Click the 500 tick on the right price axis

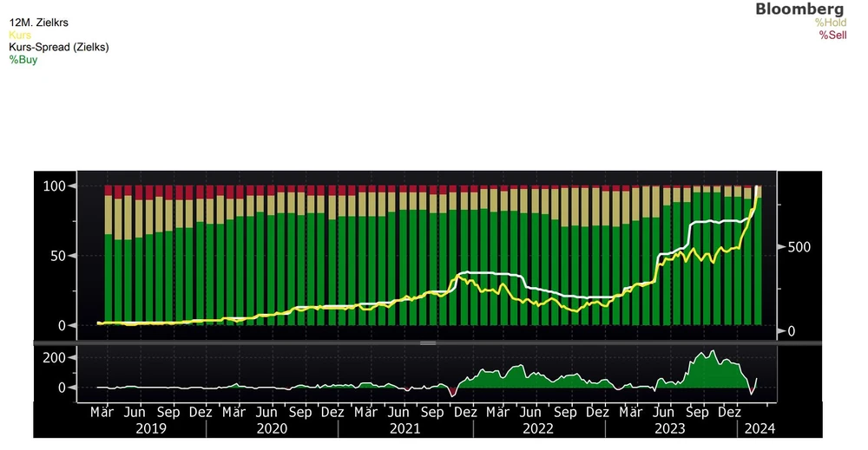coord(798,247)
